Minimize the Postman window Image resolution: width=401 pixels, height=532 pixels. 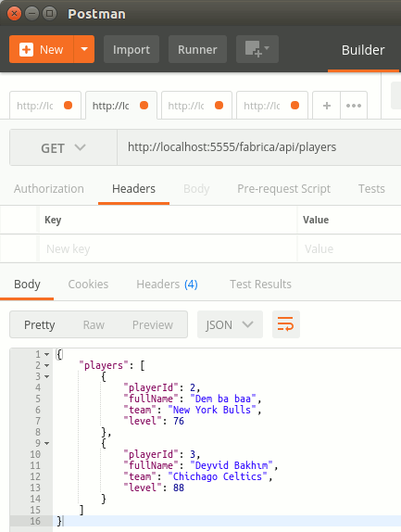point(31,14)
